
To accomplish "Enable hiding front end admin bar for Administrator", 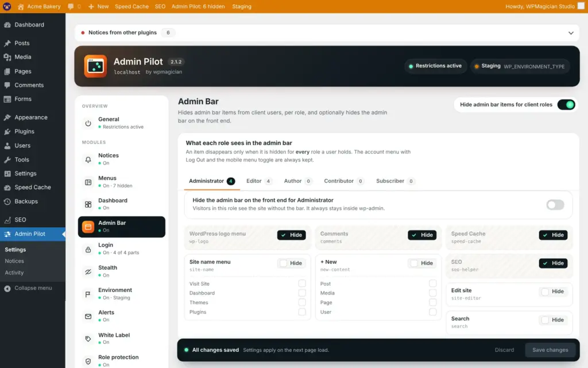I will [555, 205].
